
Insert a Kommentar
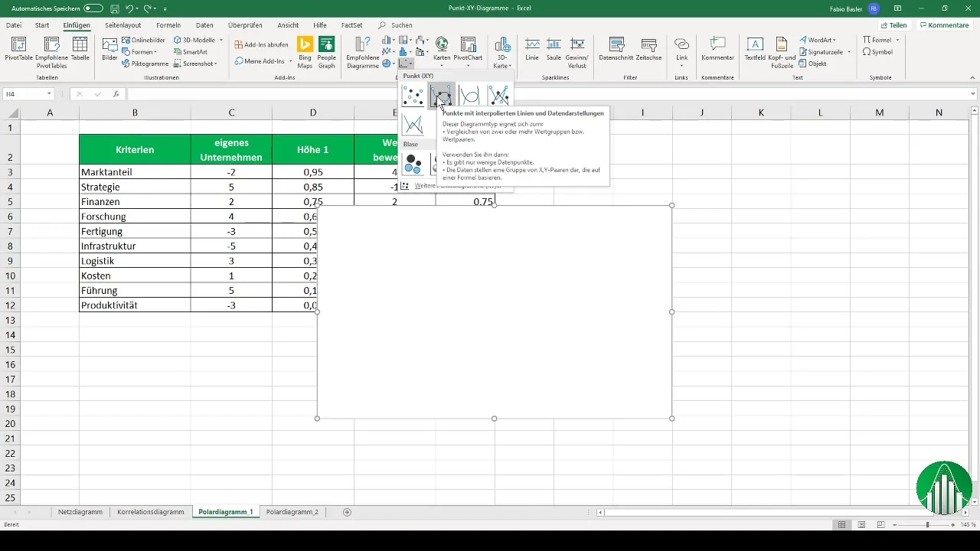click(717, 49)
